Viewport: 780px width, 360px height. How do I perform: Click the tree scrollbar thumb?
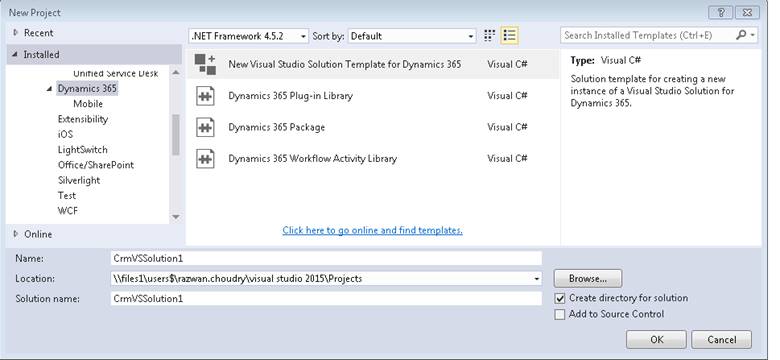pos(176,134)
